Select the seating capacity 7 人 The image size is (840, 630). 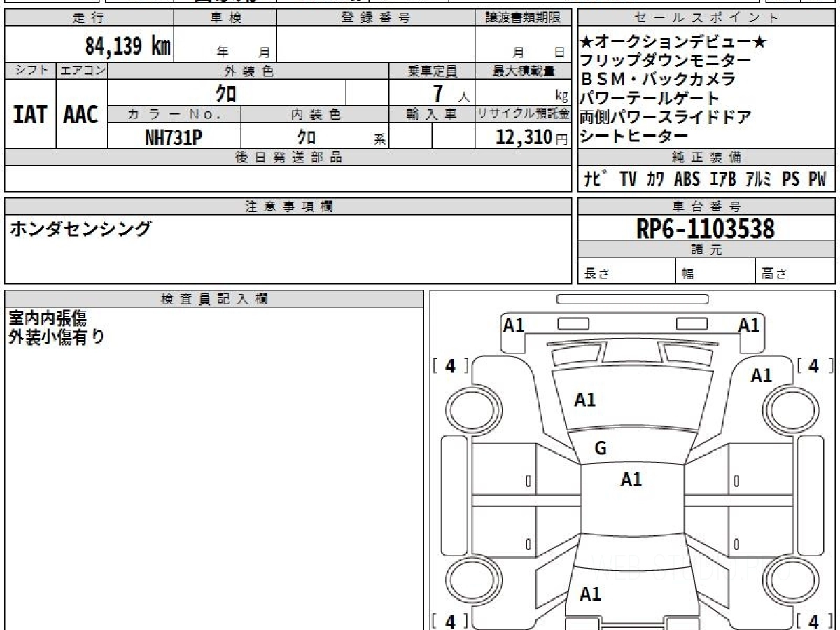point(451,94)
